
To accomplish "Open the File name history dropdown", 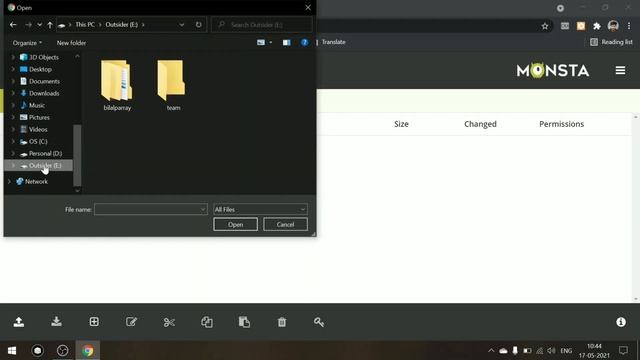I will click(x=202, y=209).
